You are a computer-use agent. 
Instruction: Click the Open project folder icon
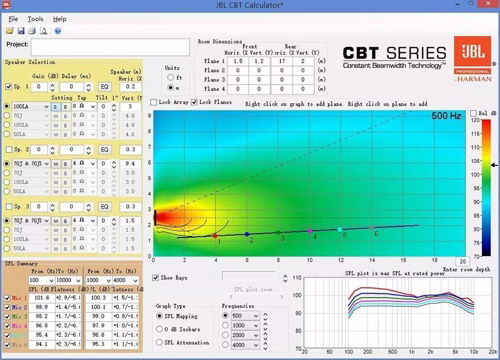click(10, 31)
